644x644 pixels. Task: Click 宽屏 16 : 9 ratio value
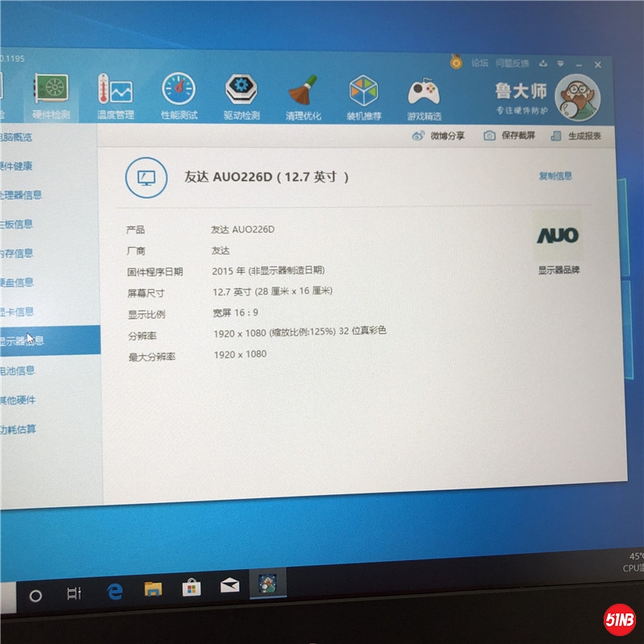point(235,313)
